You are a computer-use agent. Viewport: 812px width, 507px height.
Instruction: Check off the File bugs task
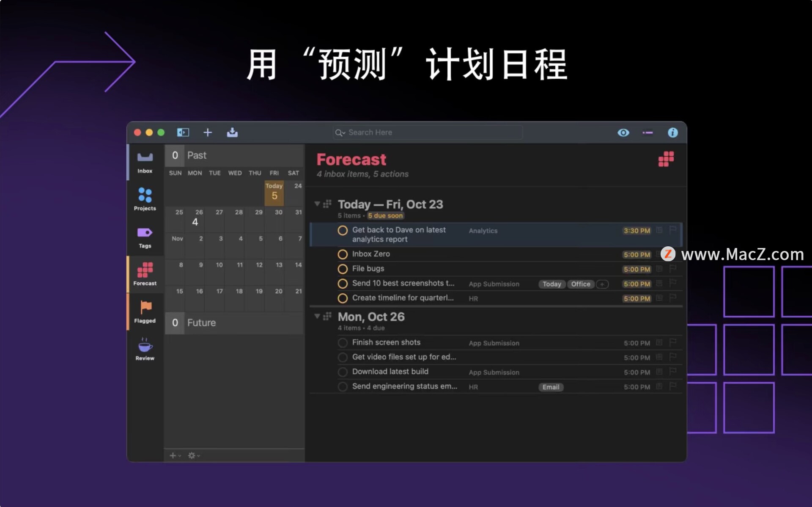[x=343, y=269]
